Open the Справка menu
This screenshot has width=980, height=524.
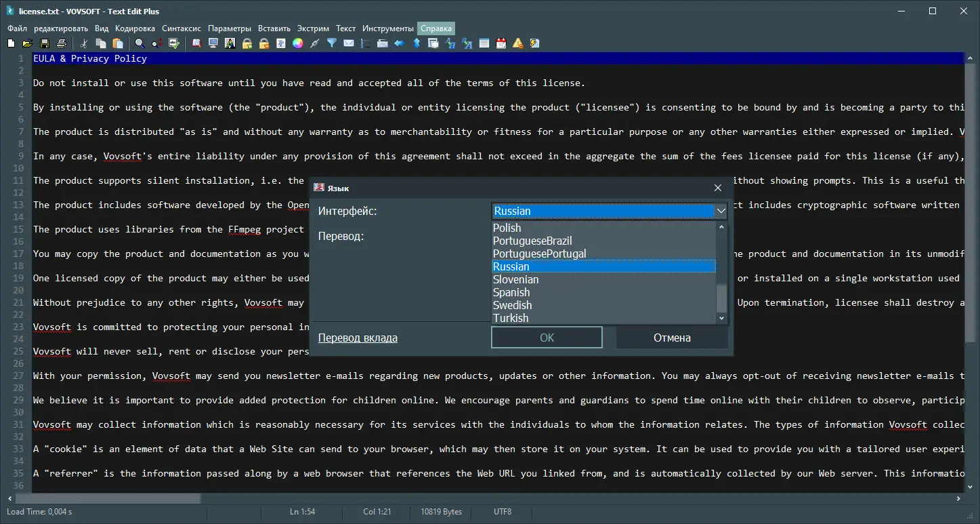click(436, 28)
